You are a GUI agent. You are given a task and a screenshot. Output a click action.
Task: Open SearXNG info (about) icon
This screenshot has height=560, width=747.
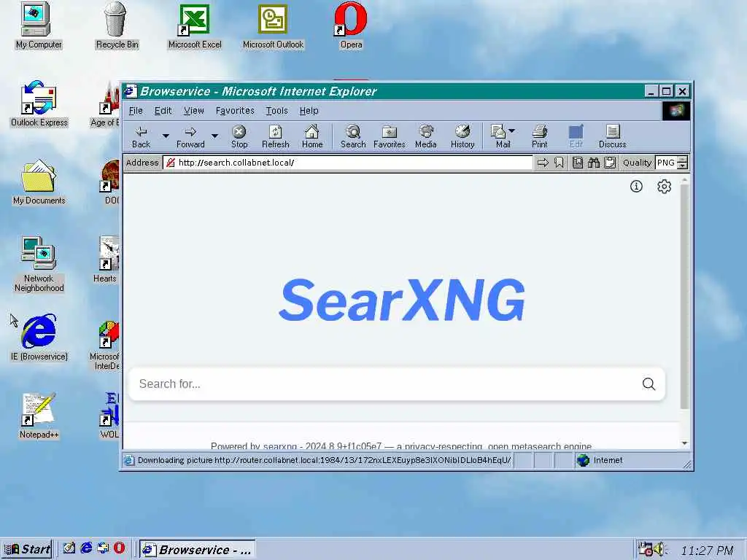point(636,186)
